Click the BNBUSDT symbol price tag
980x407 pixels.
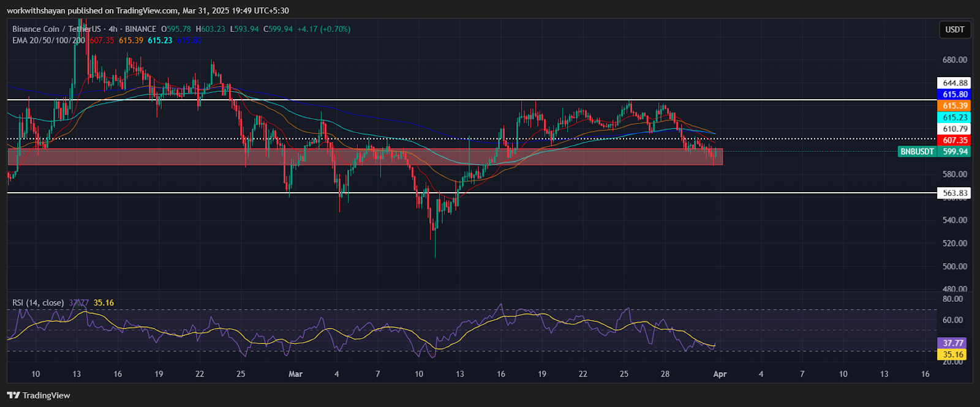pos(917,152)
